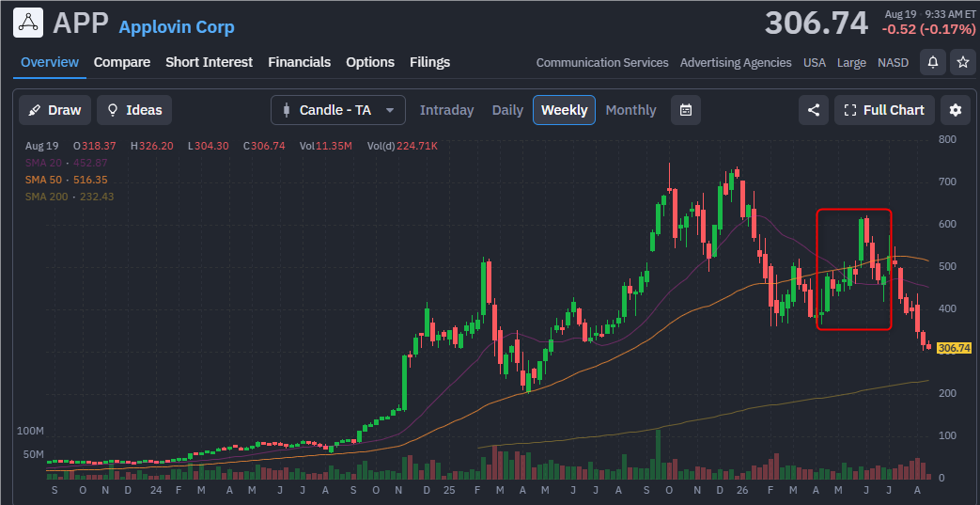Switch chart to Intraday interval

click(447, 110)
